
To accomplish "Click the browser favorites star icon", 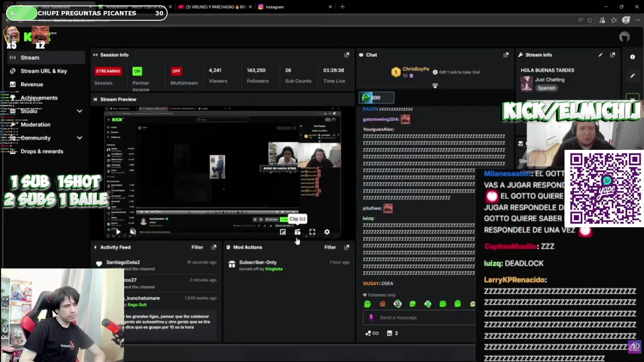I will click(x=590, y=20).
